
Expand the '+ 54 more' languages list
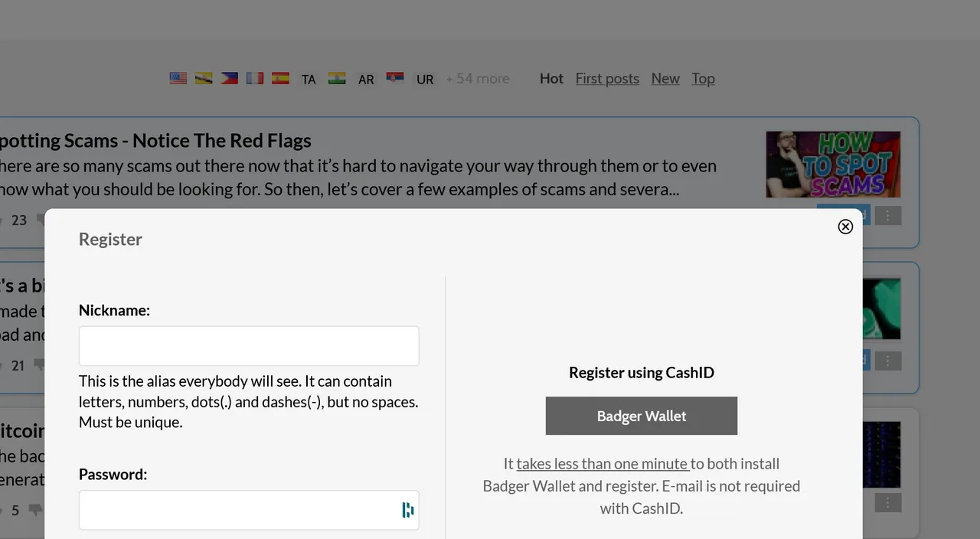click(x=478, y=78)
